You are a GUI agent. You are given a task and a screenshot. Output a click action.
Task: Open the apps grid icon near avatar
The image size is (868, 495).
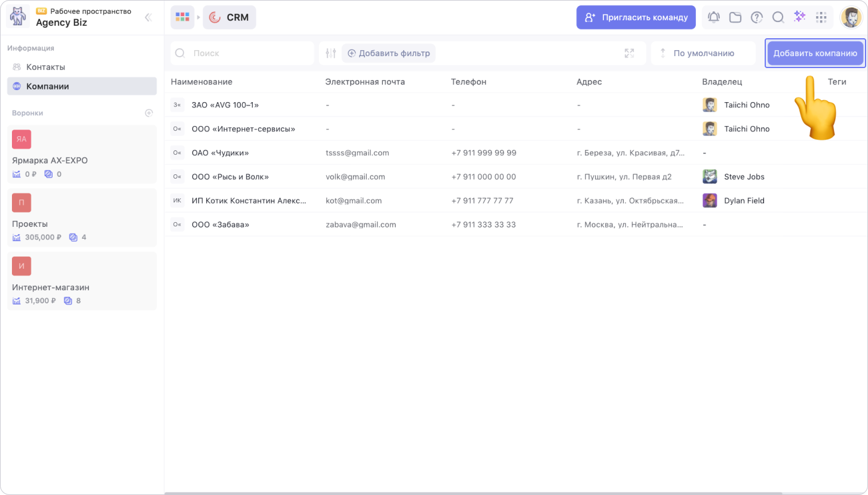pos(821,17)
